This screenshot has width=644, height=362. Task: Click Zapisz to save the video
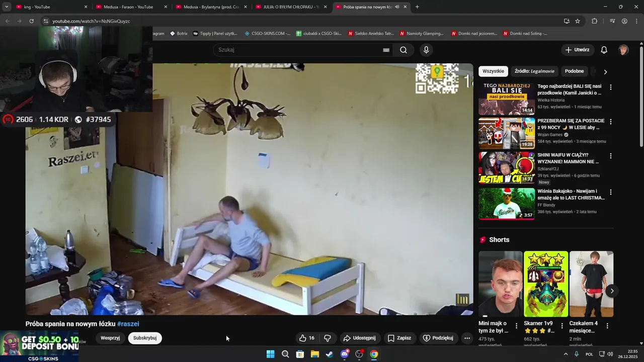[399, 338]
